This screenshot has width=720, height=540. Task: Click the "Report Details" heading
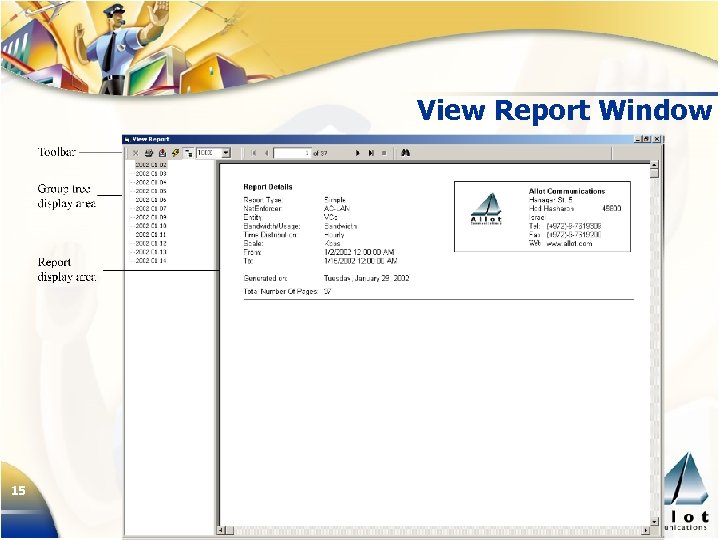268,187
